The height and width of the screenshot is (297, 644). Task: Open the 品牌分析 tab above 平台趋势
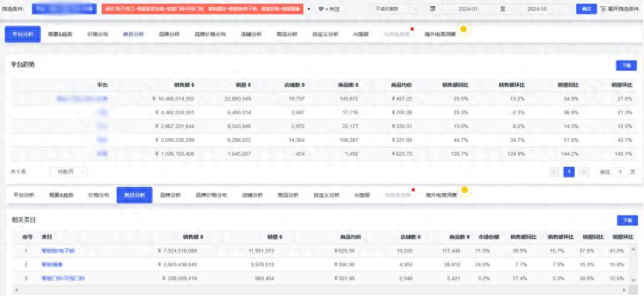point(169,34)
